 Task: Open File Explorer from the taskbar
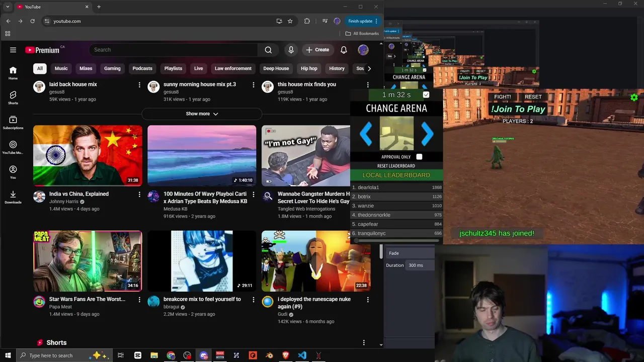[x=154, y=355]
